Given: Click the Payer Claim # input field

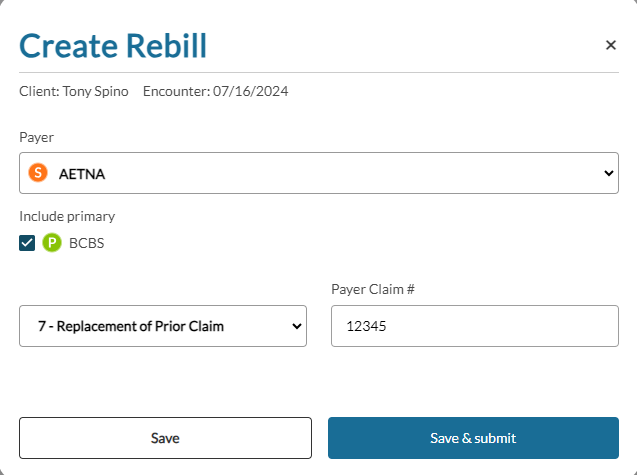Looking at the screenshot, I should pos(474,326).
